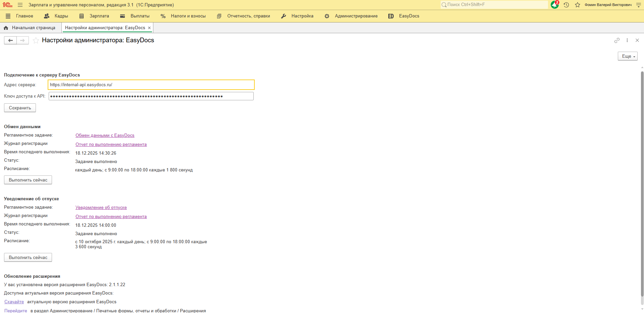The image size is (644, 316).
Task: Copy link to this page icon
Action: [x=617, y=40]
